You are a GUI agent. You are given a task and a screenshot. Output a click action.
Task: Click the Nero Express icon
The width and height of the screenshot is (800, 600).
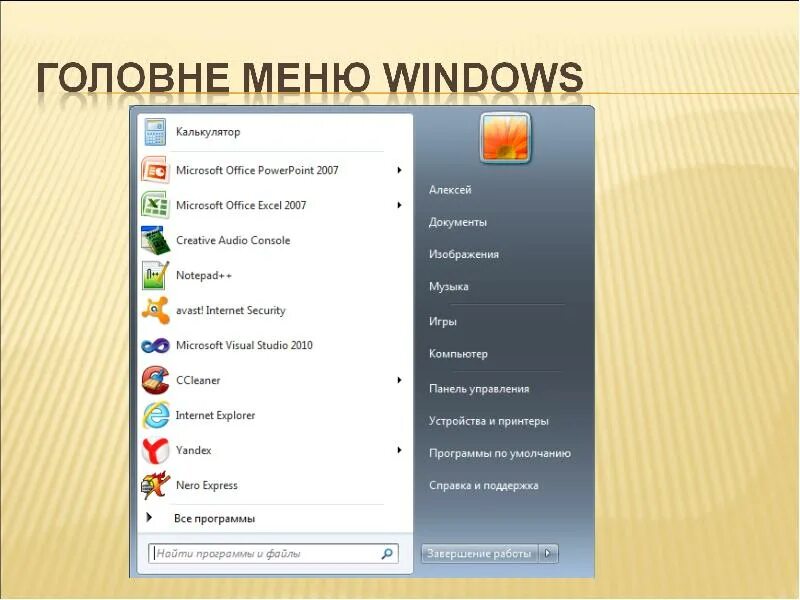[155, 485]
